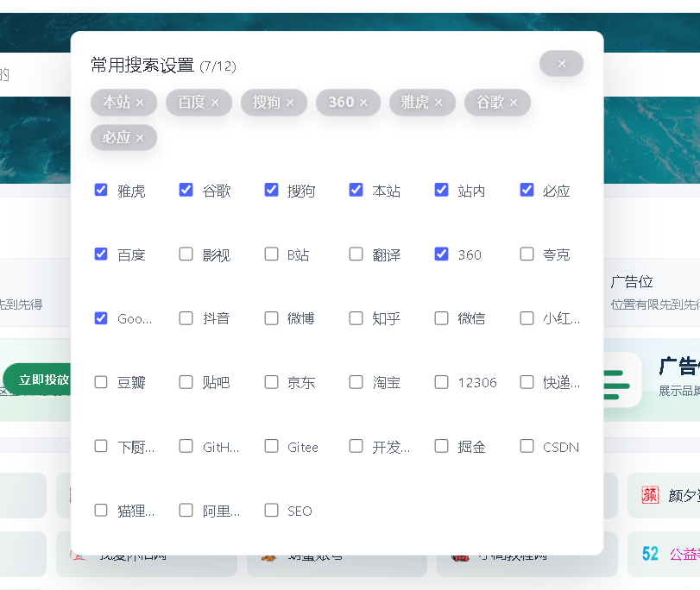The height and width of the screenshot is (590, 700).
Task: Uncheck the 搜狗 checkbox
Action: [x=271, y=190]
